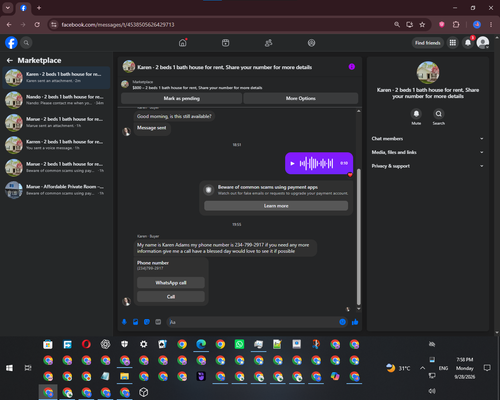Open Opera browser from taskbar
The height and width of the screenshot is (400, 500).
click(86, 344)
